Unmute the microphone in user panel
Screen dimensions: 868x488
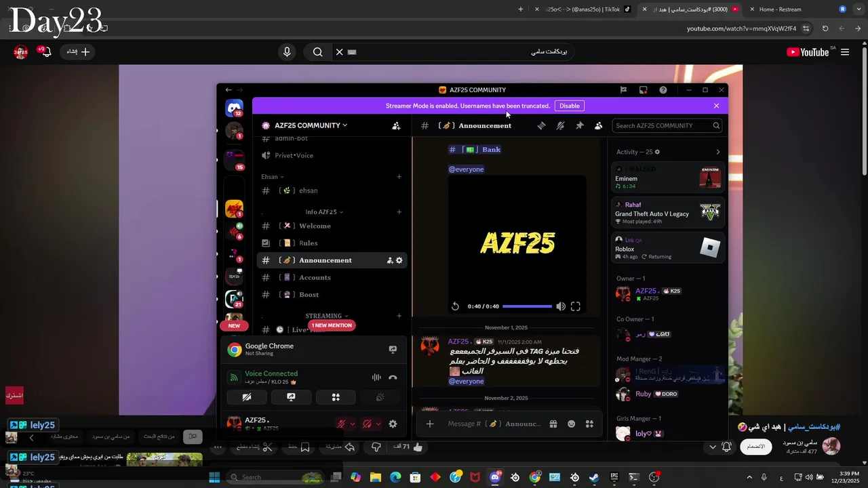pos(341,424)
